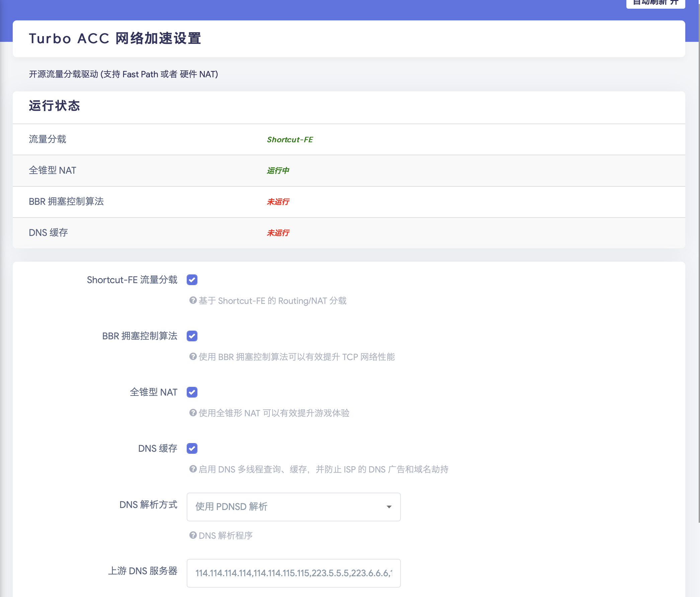
Task: Open the DNS 解析方式 dropdown
Action: click(x=293, y=507)
